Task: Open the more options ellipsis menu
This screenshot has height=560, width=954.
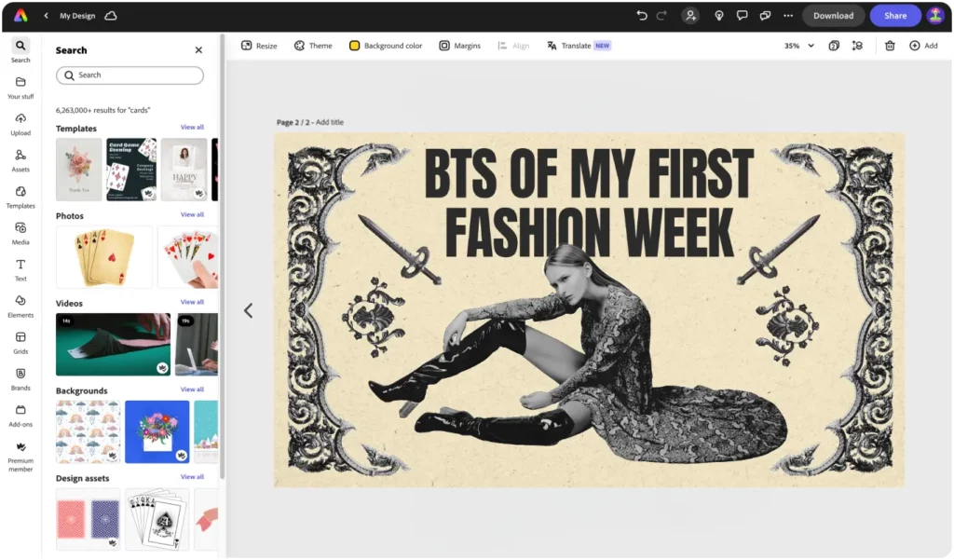Action: click(788, 16)
